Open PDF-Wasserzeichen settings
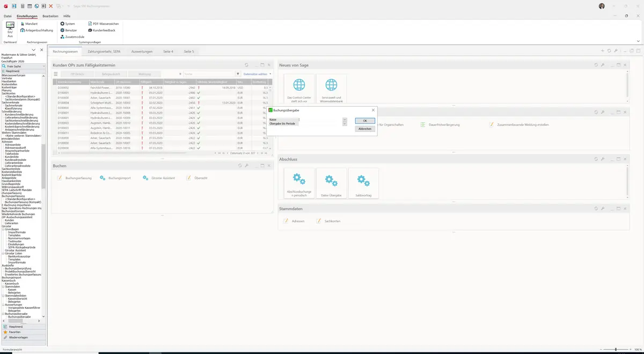Screen dimensions: 644x354 click(x=103, y=24)
